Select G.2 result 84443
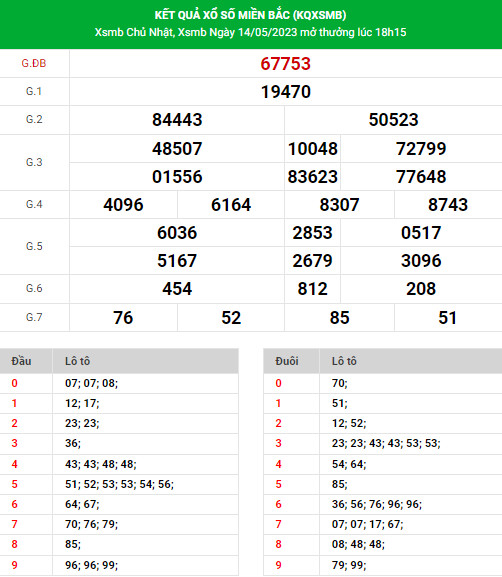Image resolution: width=502 pixels, height=577 pixels. (x=177, y=120)
